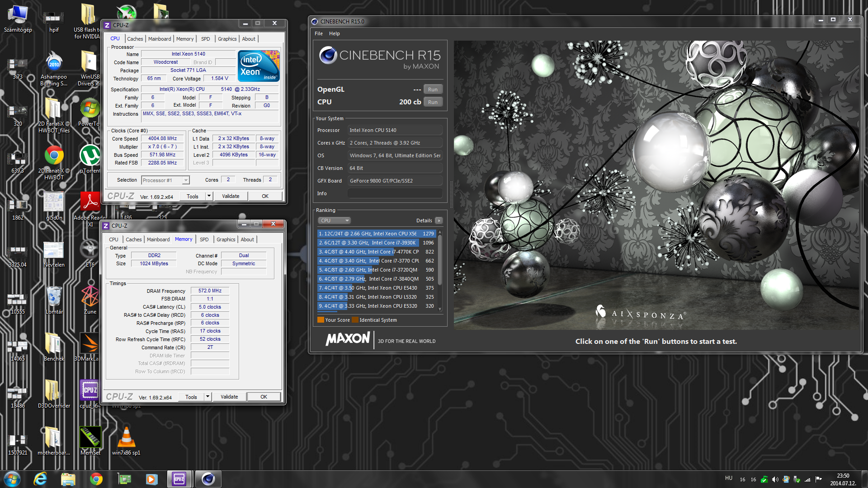The height and width of the screenshot is (488, 868).
Task: Select ranking entry Intel Xeon CPU L5320
Action: tap(377, 297)
